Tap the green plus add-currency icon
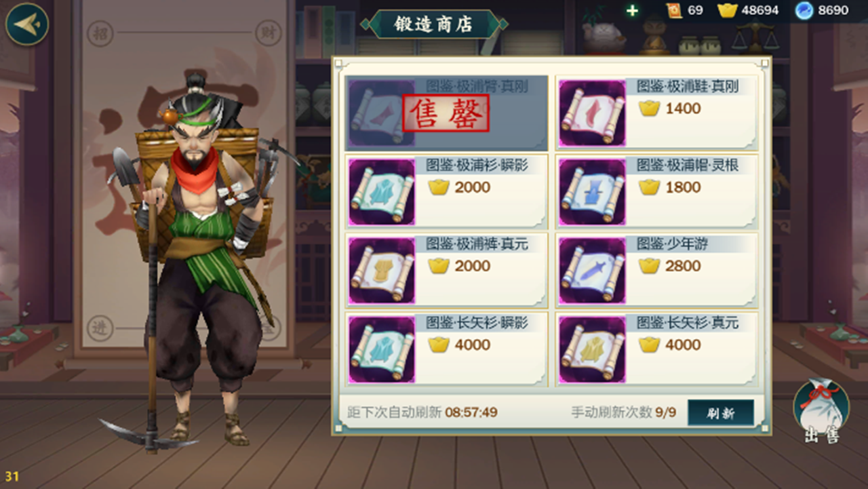Screen dimensions: 868x489 632,11
